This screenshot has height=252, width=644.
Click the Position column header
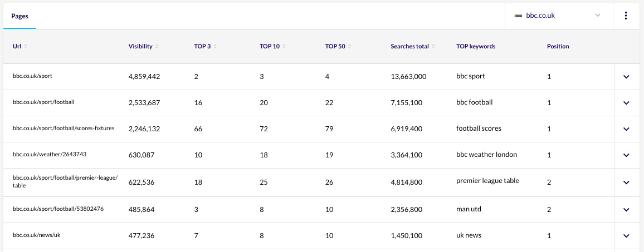coord(558,46)
